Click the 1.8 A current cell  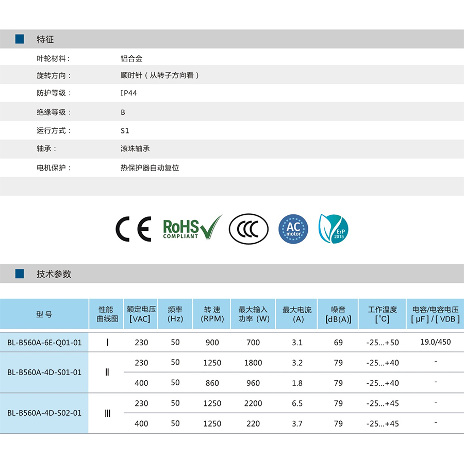point(297,383)
